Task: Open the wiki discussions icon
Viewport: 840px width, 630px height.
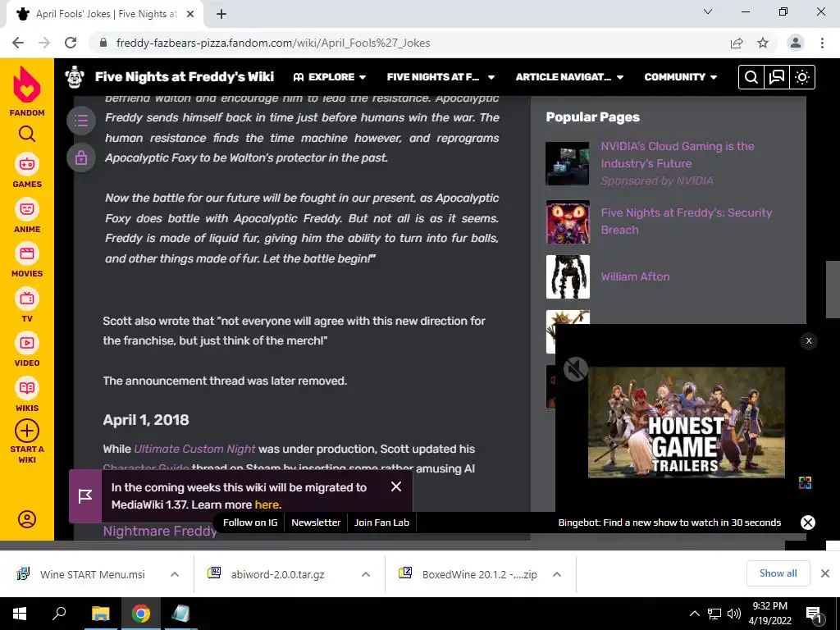Action: tap(777, 77)
